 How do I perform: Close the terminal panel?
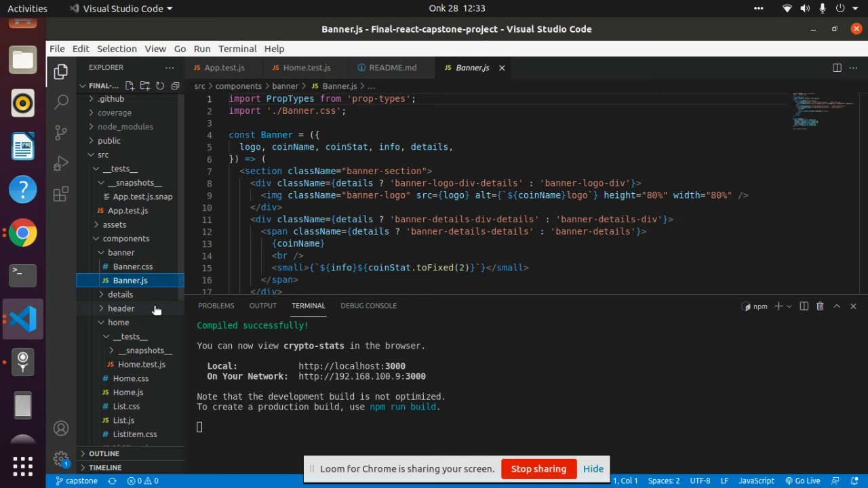(x=853, y=306)
